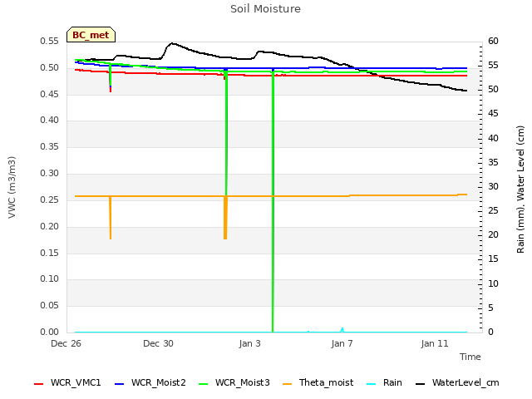Viewport: 532px width, 399px height.
Task: Click the BC_met annotation label
Action: point(91,35)
